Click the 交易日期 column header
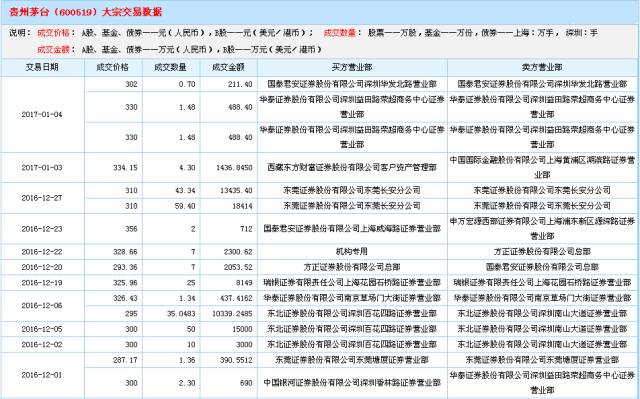Screen dimensions: 640x399 point(42,67)
